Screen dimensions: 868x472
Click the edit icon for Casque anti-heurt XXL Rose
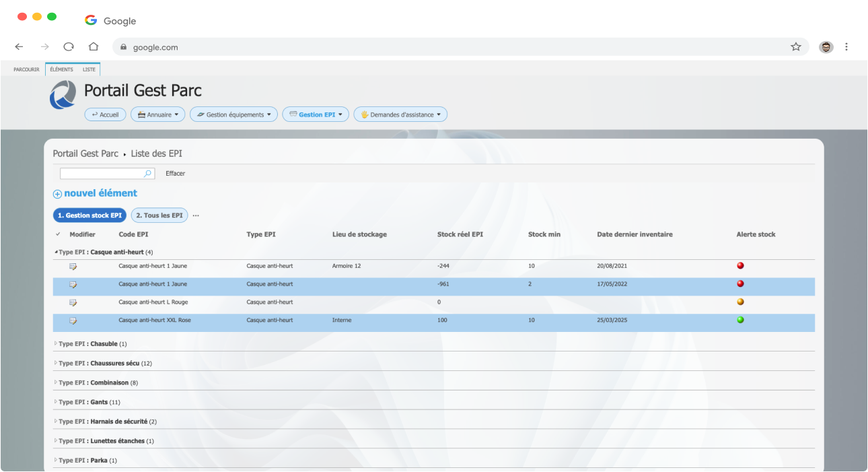click(x=73, y=321)
